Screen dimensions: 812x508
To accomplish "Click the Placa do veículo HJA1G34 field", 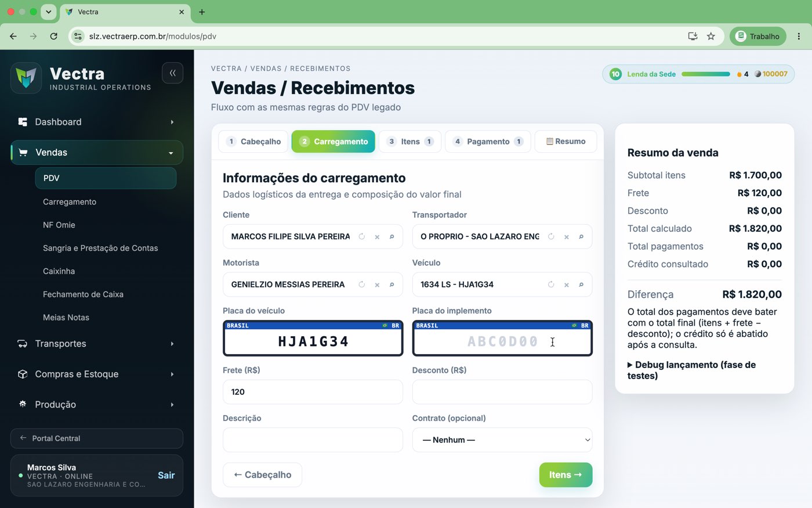I will coord(313,338).
